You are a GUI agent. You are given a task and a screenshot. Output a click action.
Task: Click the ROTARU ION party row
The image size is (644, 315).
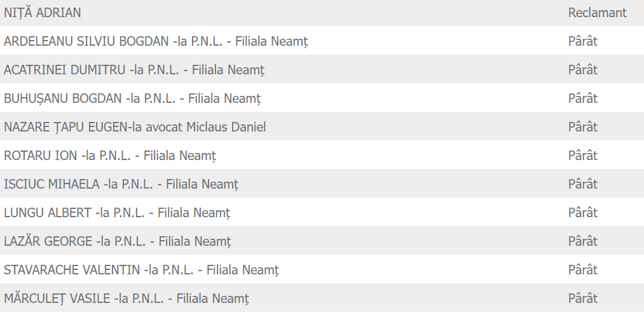[x=110, y=156]
